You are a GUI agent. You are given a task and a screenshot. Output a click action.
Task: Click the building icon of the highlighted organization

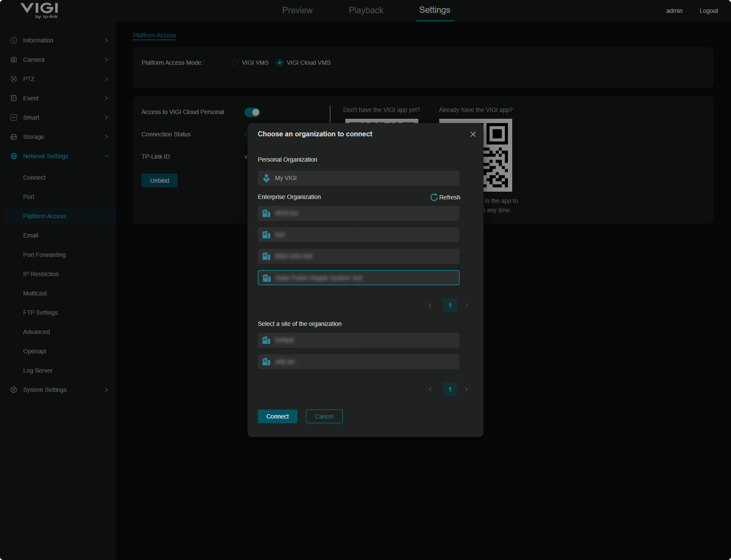click(x=266, y=278)
